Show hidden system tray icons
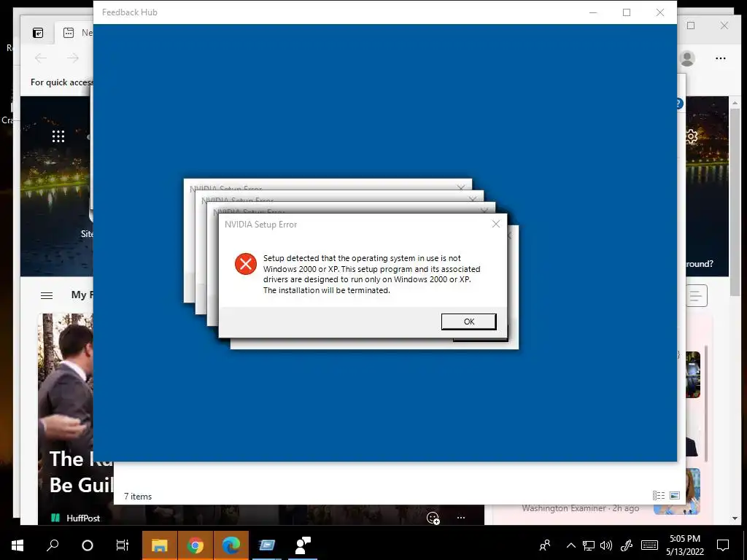 point(570,545)
